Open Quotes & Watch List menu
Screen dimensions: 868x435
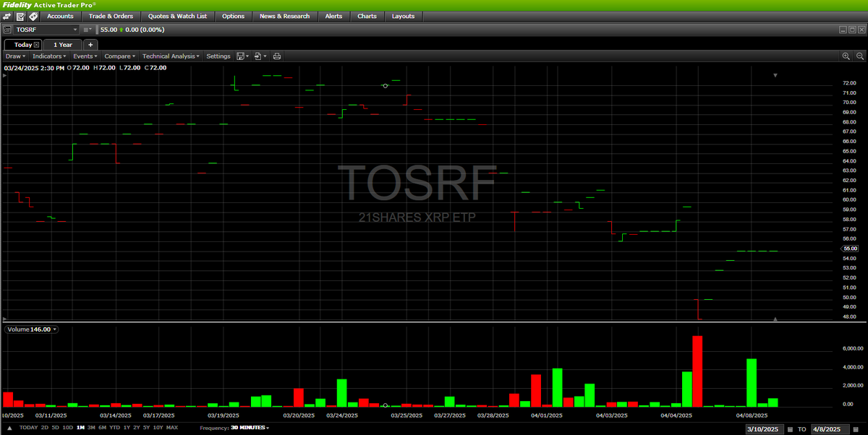(177, 16)
